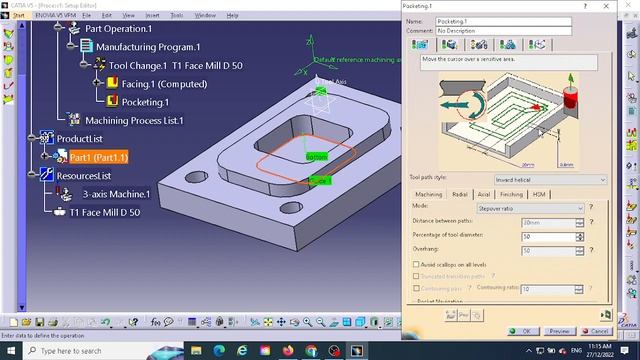Open the Mode dropdown showing Stepover ratio
640x360 pixels.
click(x=530, y=209)
